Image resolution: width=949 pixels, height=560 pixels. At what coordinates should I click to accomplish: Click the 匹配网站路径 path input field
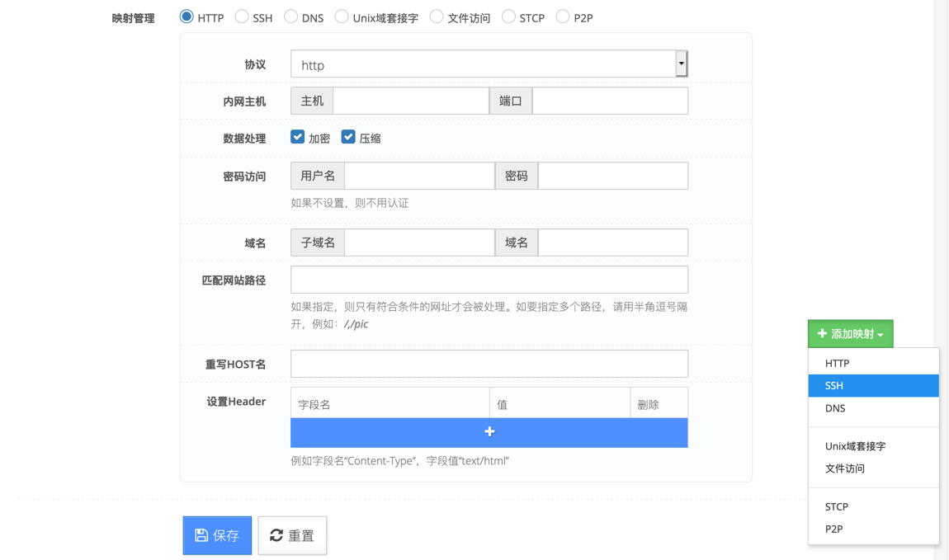click(489, 279)
